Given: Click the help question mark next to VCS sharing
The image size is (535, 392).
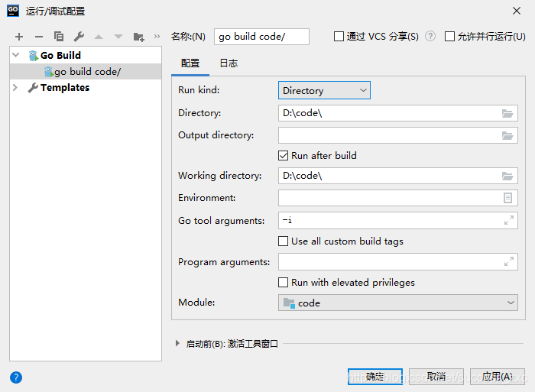Looking at the screenshot, I should [x=430, y=36].
